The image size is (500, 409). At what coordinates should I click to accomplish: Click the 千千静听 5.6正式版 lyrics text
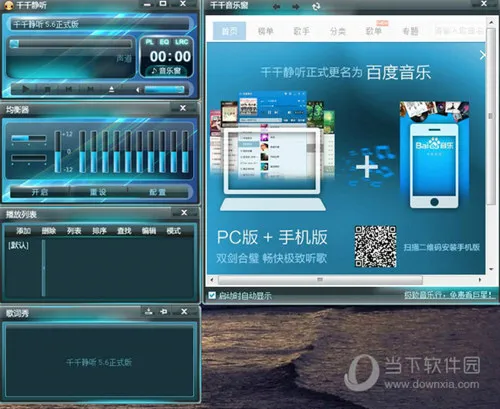pyautogui.click(x=99, y=362)
